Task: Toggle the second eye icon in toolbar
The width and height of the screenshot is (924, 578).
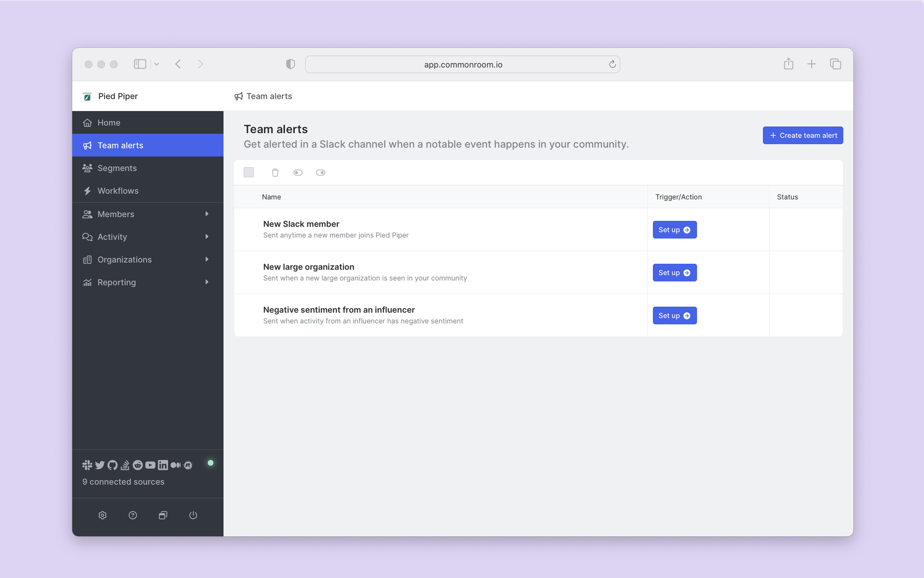Action: pyautogui.click(x=321, y=172)
